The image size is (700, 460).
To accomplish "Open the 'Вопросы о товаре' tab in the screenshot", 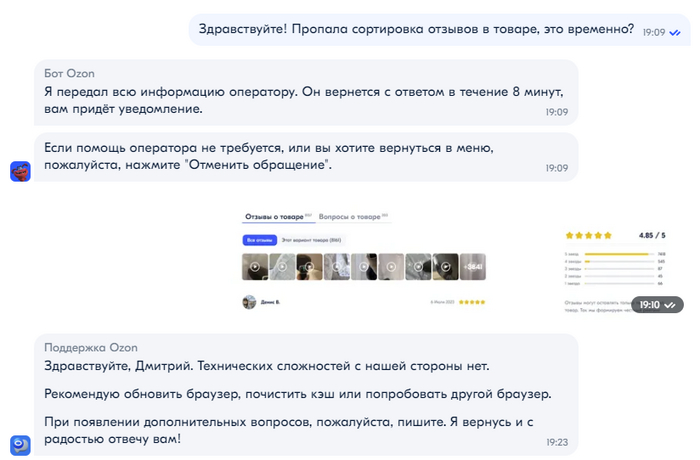I will tap(353, 217).
